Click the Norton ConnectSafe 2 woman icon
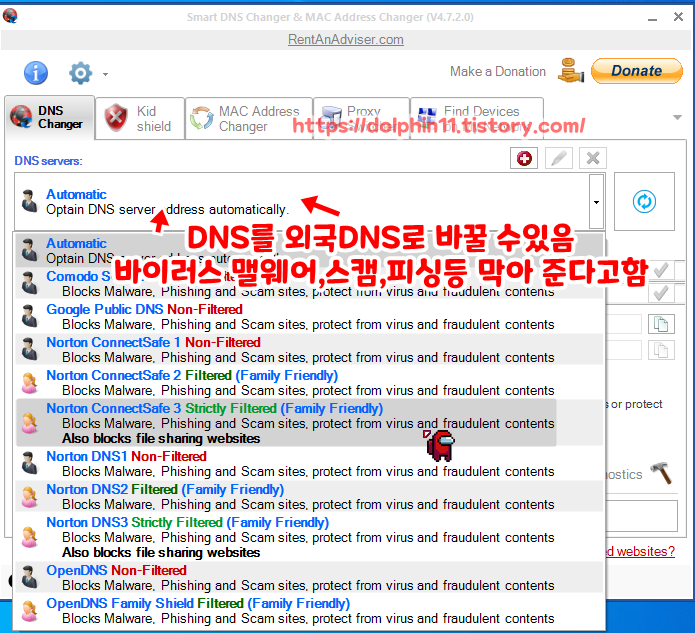This screenshot has width=695, height=633. [x=30, y=383]
